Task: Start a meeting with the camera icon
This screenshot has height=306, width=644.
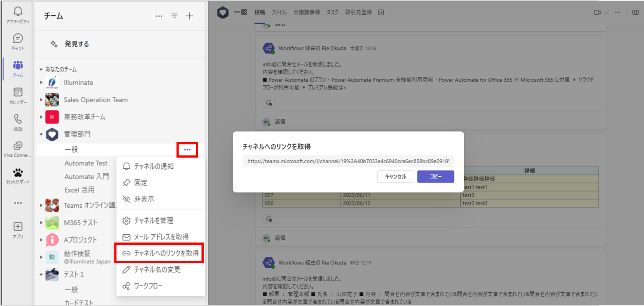Action: 597,12
